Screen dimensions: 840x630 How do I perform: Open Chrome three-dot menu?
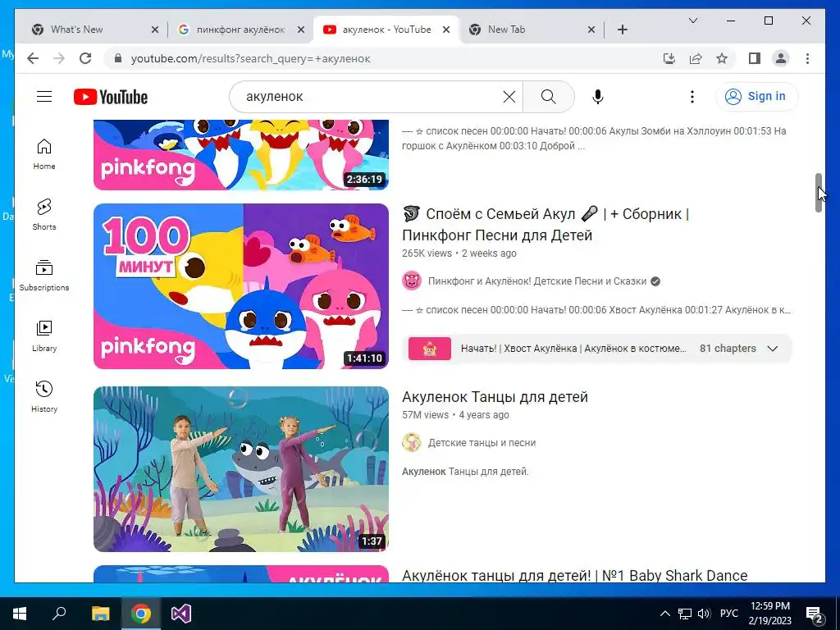(807, 58)
